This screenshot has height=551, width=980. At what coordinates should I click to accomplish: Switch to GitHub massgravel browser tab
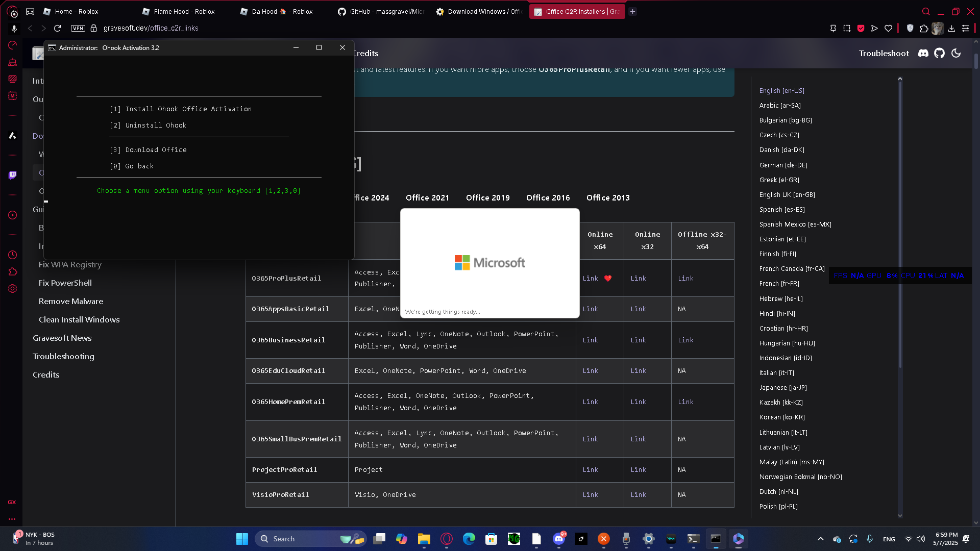[381, 11]
